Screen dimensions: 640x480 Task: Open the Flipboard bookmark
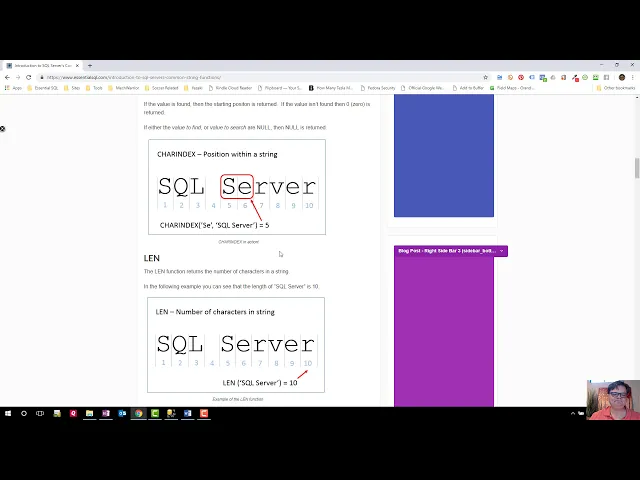(280, 88)
